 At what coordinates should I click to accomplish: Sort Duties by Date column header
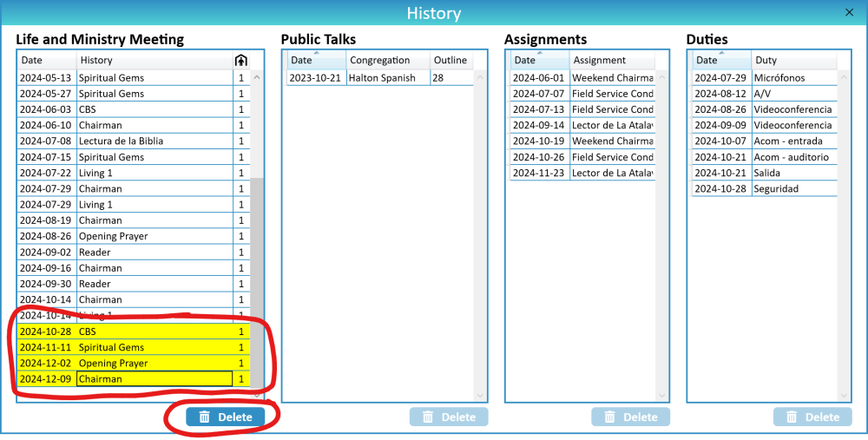pyautogui.click(x=721, y=60)
